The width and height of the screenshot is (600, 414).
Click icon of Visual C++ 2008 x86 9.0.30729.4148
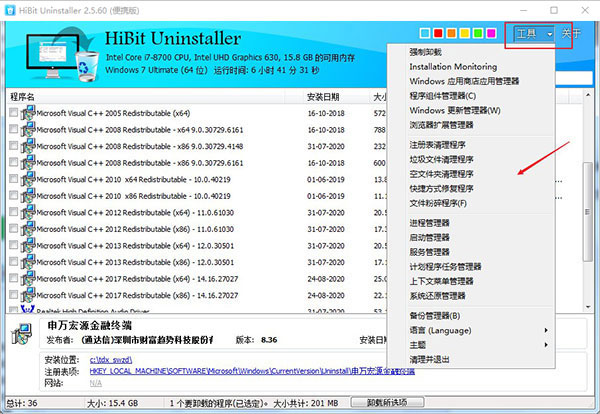28,146
